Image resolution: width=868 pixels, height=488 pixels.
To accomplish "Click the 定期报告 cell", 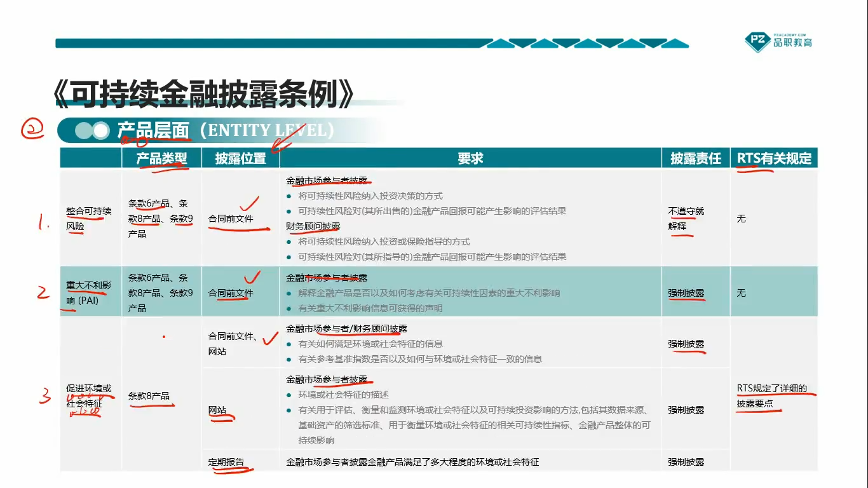I will (x=226, y=462).
